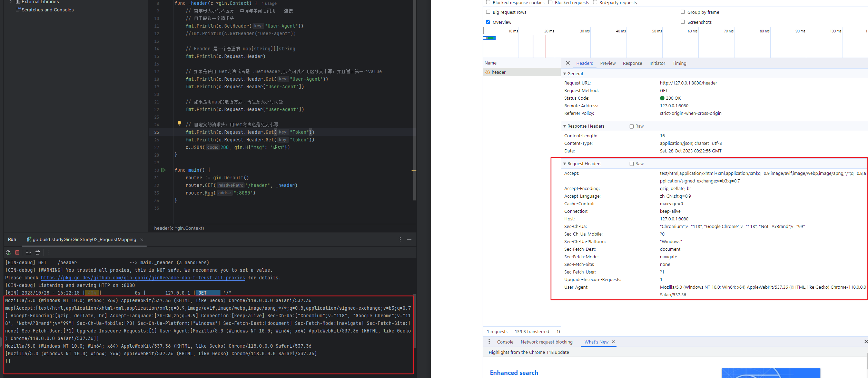Screen dimensions: 868x378
Task: Collapse the Response Headers section
Action: [x=565, y=126]
